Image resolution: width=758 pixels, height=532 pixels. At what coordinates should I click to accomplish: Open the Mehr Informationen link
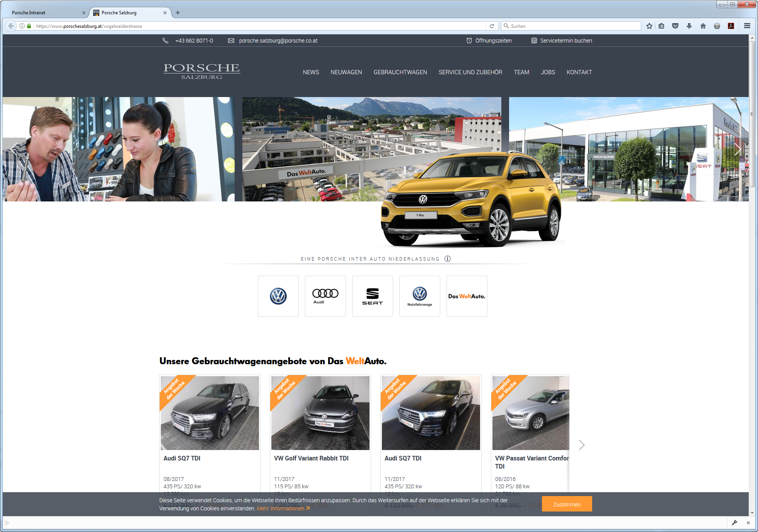coord(281,508)
